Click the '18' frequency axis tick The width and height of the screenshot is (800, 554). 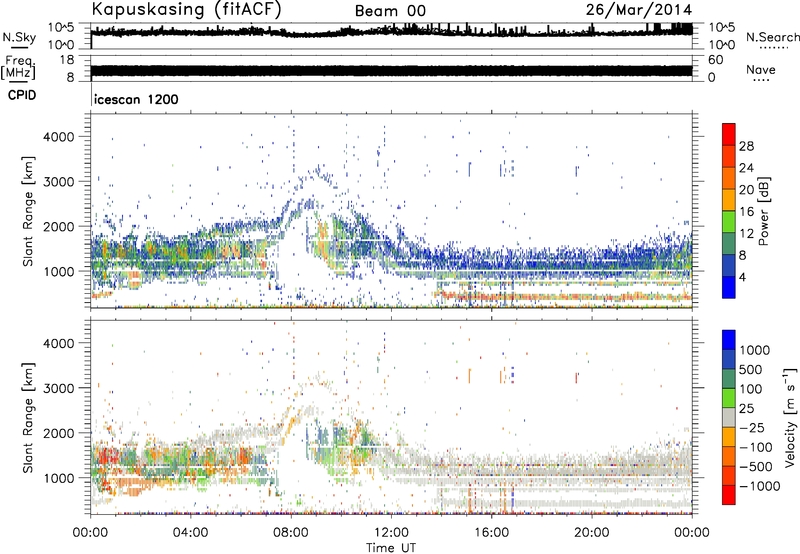click(x=67, y=60)
